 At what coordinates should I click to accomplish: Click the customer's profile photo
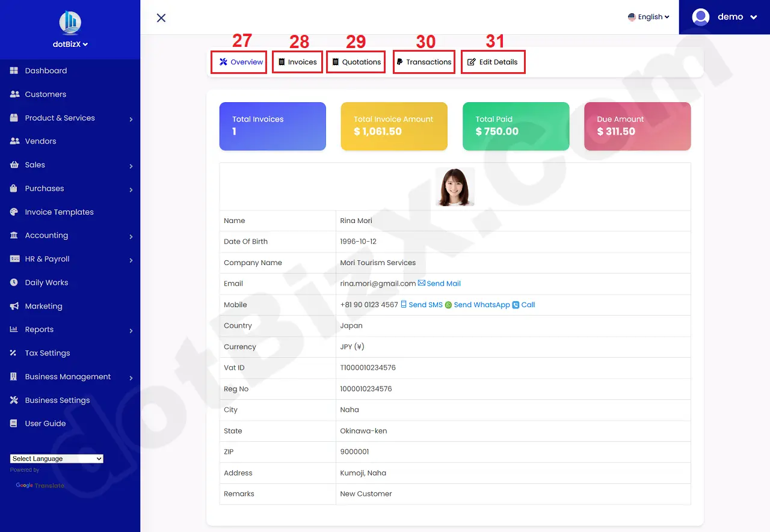(455, 186)
